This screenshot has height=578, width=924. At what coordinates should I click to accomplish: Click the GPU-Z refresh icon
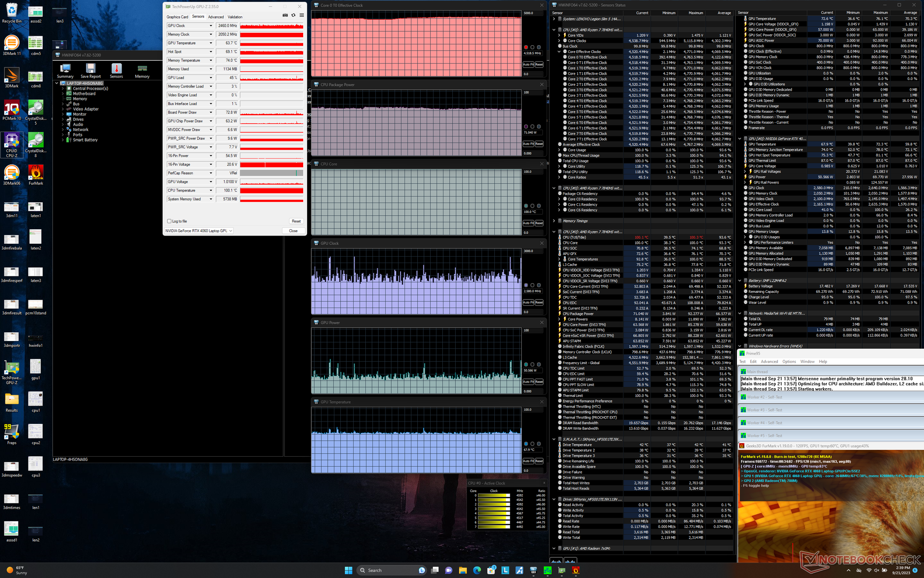pyautogui.click(x=293, y=15)
